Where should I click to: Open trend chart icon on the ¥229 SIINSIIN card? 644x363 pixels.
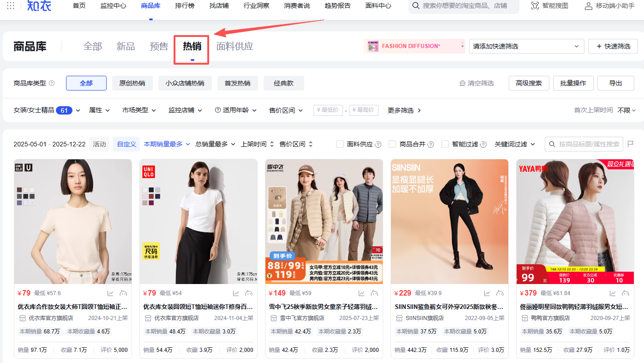click(487, 293)
